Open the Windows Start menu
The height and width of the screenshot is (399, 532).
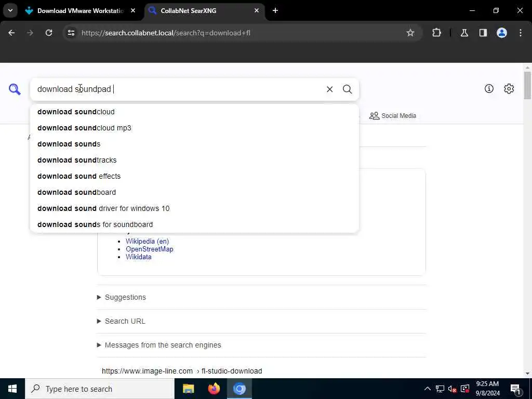click(x=12, y=389)
